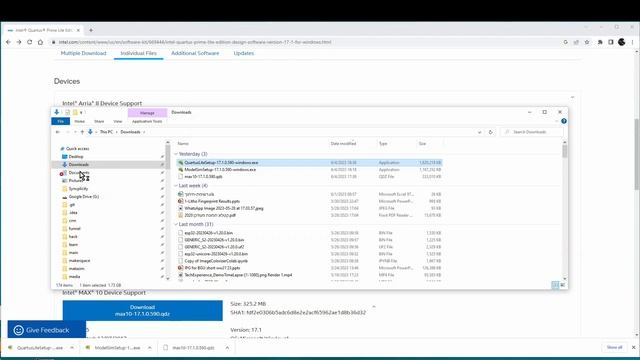Open the Chrome profile avatar

click(622, 42)
